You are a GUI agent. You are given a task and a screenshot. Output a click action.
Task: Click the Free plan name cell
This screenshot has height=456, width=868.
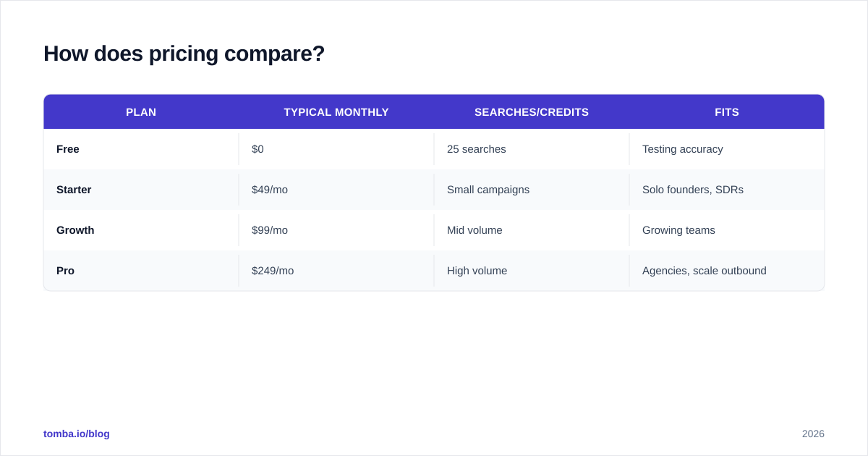[x=141, y=149]
